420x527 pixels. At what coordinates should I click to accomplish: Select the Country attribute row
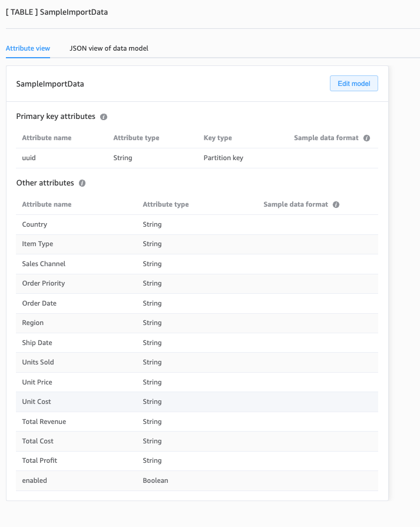pos(34,224)
